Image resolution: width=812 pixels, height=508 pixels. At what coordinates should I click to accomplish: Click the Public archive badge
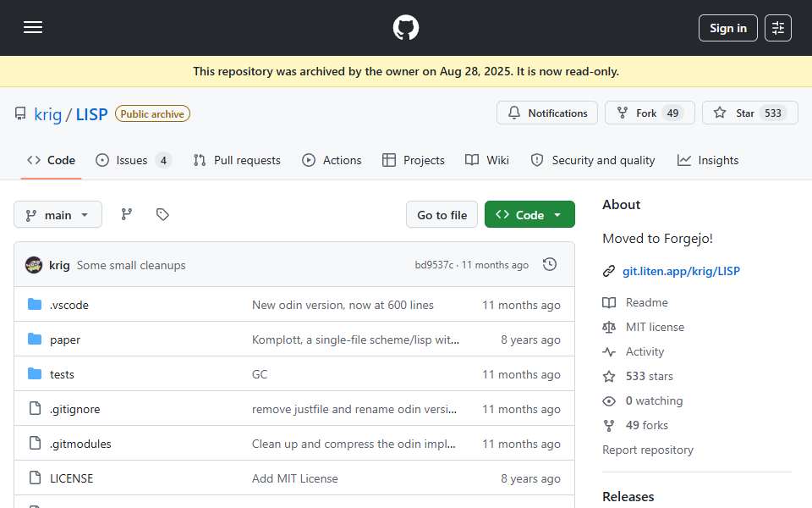tap(152, 113)
